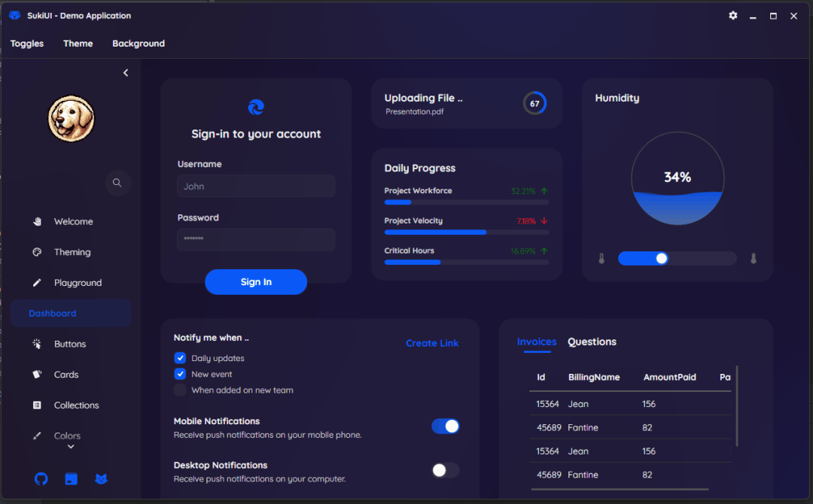
Task: Enable the Desktop Notifications switch
Action: (446, 470)
